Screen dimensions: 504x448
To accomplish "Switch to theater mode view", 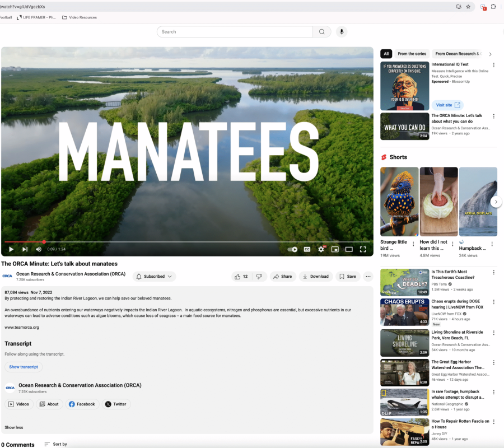I will pyautogui.click(x=349, y=249).
